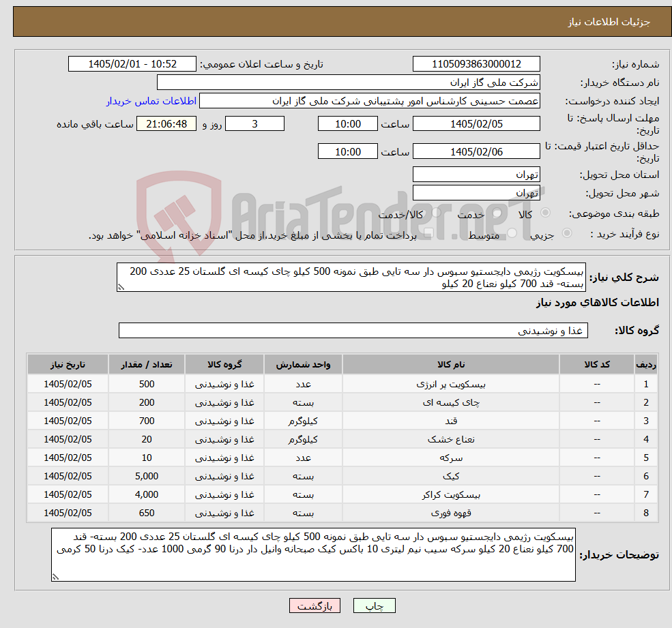Click price validity date 1405/02/06 field

pyautogui.click(x=476, y=151)
